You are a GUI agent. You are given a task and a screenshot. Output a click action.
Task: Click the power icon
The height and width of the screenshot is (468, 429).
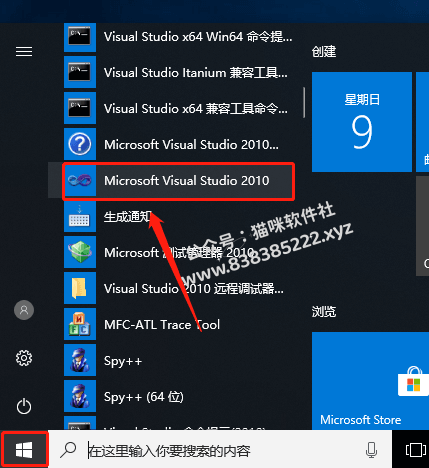pyautogui.click(x=24, y=406)
